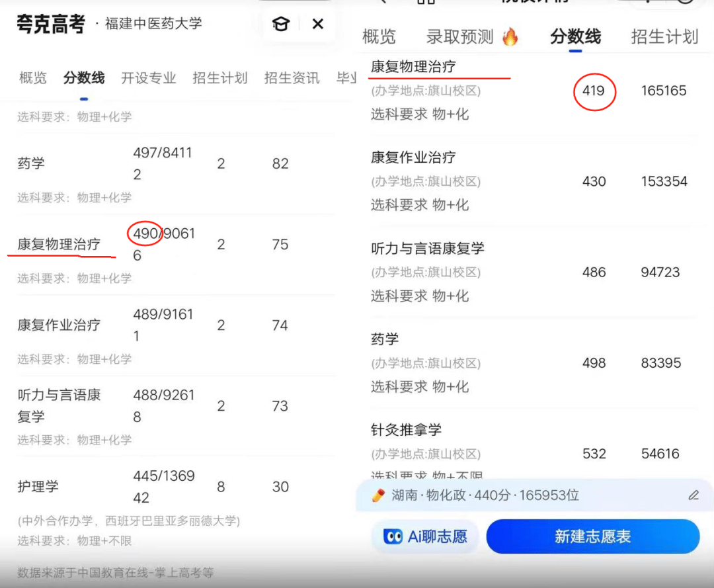Switch to 开设专业 tab
Viewport: 714px width, 588px height.
coord(149,78)
